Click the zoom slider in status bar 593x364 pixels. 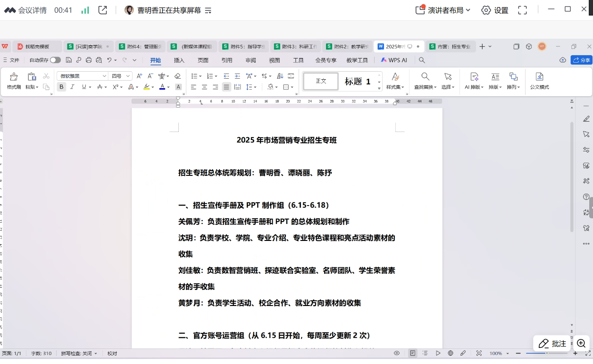[x=546, y=353]
